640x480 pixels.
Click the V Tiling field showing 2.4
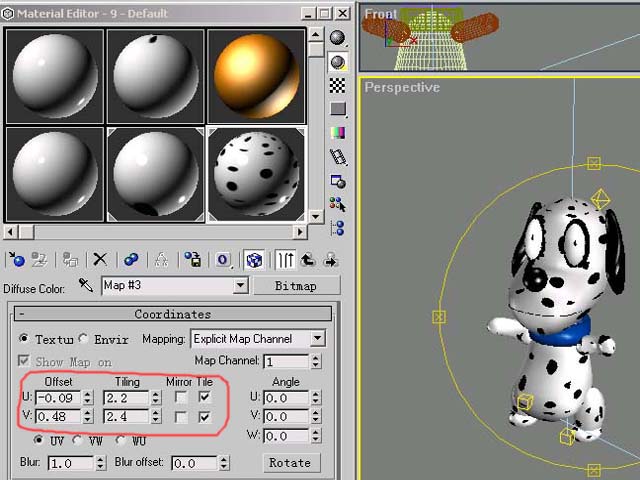pyautogui.click(x=126, y=417)
